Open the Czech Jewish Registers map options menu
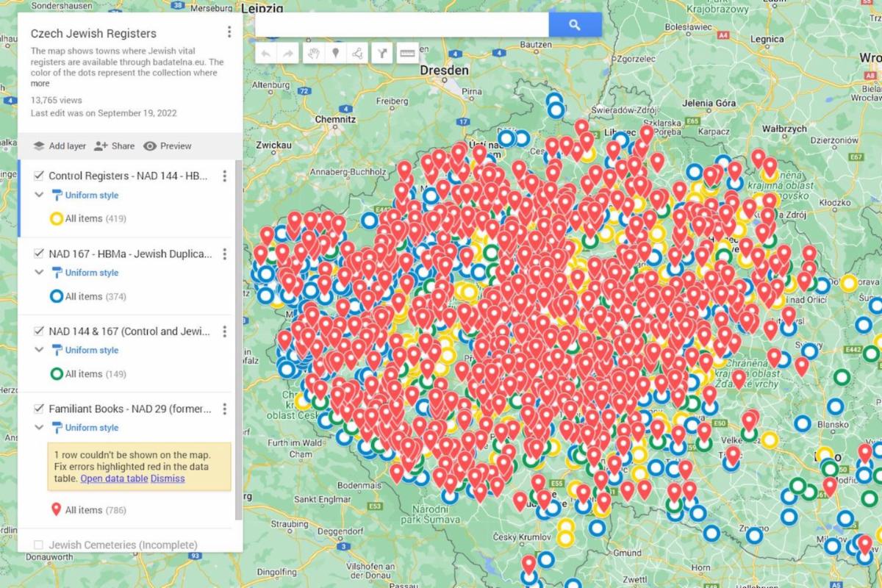Viewport: 882px width, 588px height. tap(229, 32)
